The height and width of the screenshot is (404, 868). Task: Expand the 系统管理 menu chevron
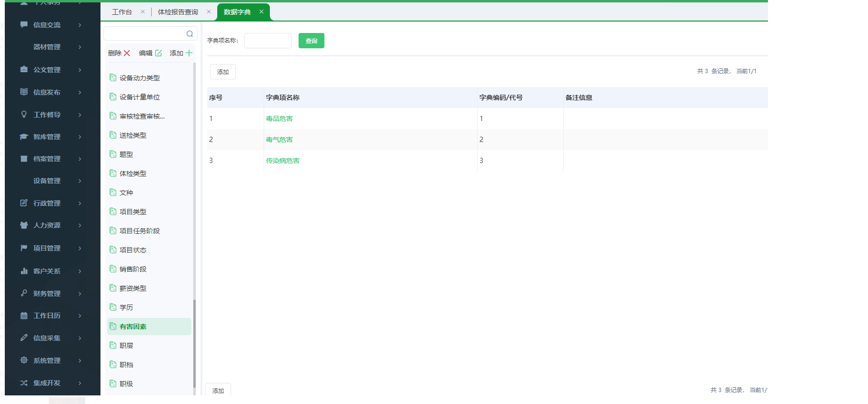[x=80, y=360]
